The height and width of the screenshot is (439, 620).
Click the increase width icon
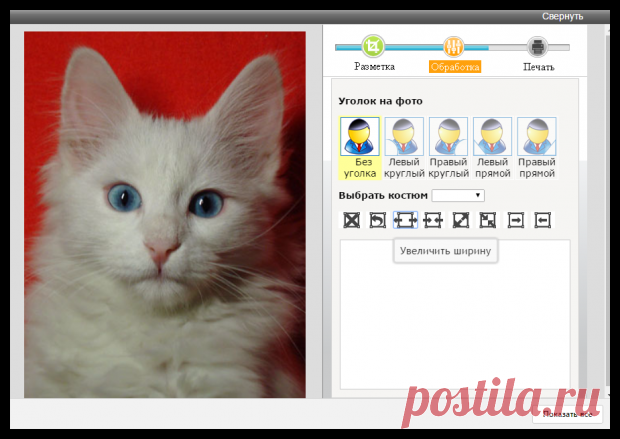point(405,220)
